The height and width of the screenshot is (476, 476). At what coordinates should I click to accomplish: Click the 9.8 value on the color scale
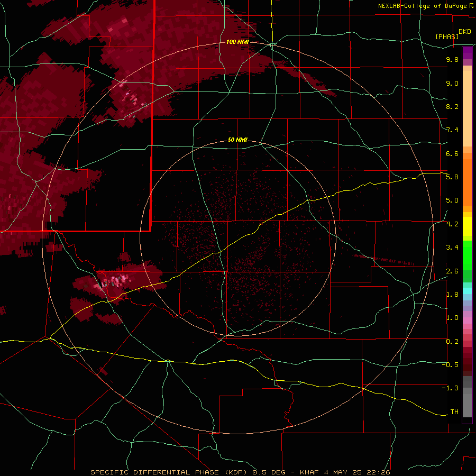(452, 59)
